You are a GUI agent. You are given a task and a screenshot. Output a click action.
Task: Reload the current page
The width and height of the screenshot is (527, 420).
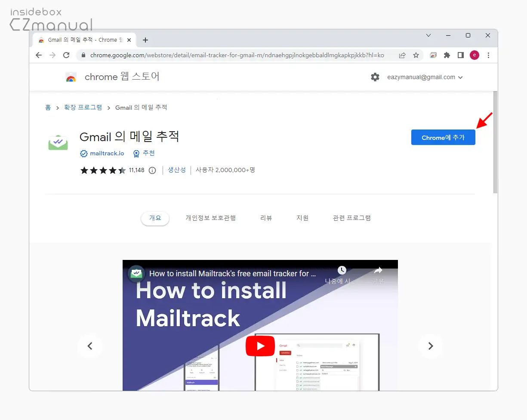66,55
